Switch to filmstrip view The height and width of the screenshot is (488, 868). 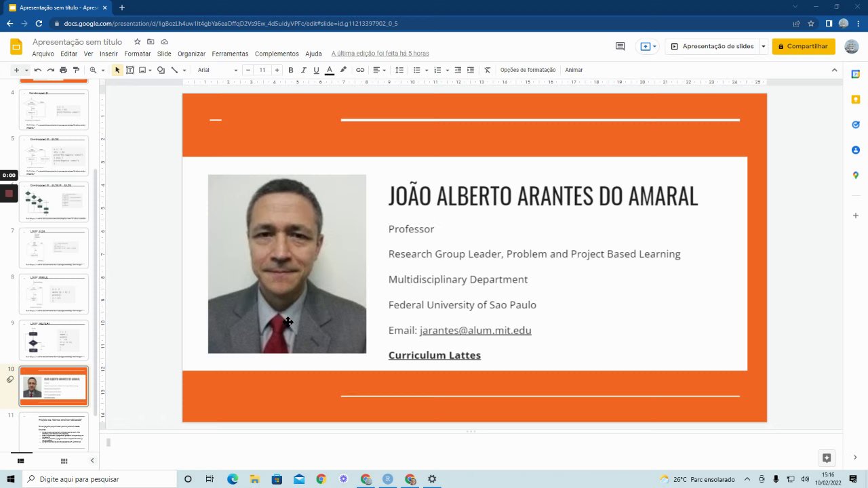click(21, 461)
